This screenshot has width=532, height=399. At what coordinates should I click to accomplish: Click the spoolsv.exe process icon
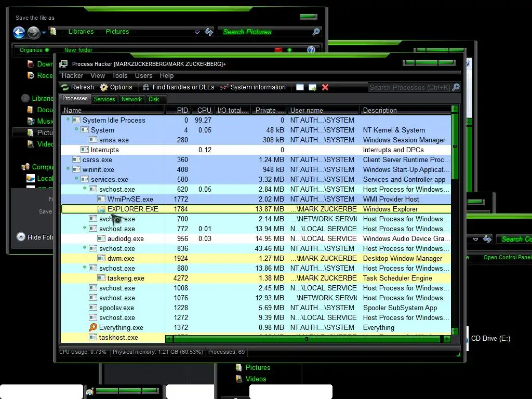tap(93, 308)
